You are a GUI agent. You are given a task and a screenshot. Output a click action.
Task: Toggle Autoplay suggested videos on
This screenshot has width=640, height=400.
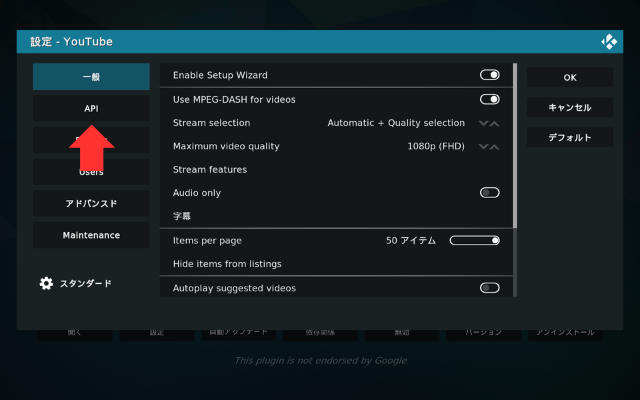point(489,288)
